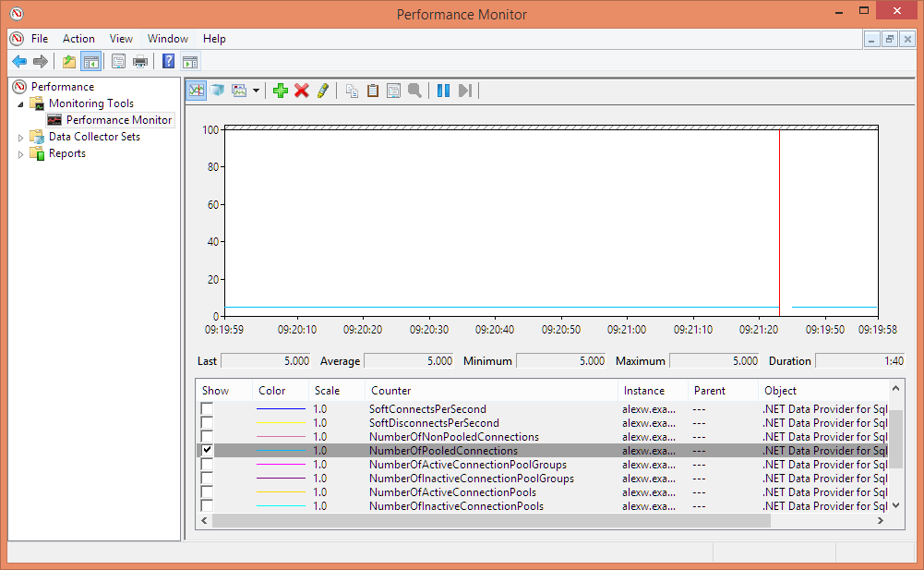
Task: Toggle the Show/Hide Action Pane icon
Action: click(x=190, y=61)
